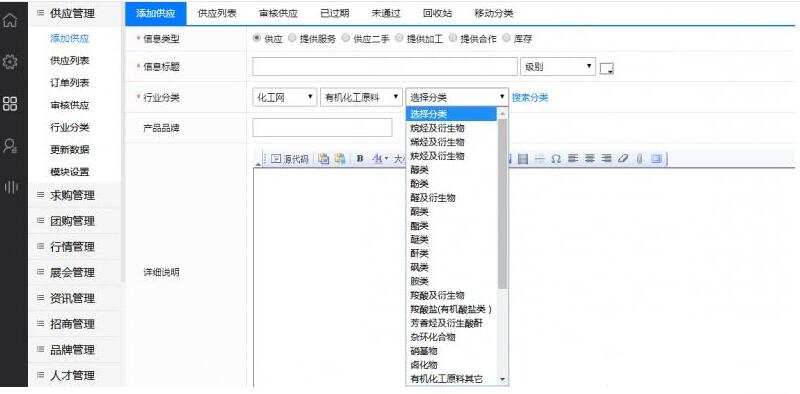Open 添加供应 in the left menu
This screenshot has width=800, height=394.
click(x=70, y=38)
